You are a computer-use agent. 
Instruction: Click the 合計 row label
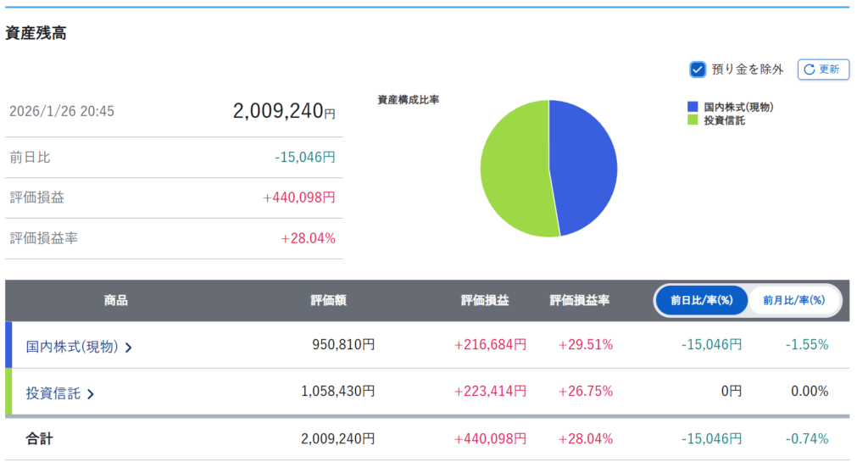(39, 438)
